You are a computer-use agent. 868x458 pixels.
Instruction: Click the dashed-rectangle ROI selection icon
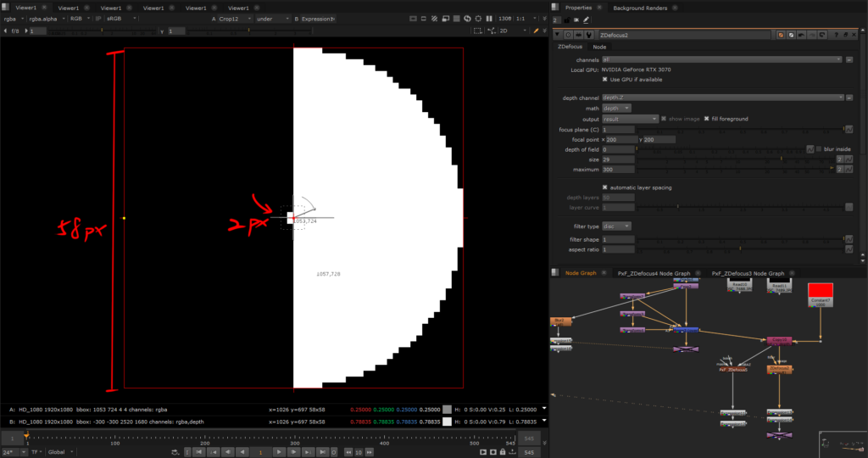[478, 31]
